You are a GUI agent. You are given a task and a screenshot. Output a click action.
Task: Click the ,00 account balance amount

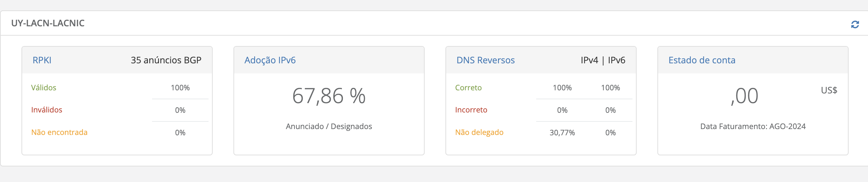coord(744,96)
